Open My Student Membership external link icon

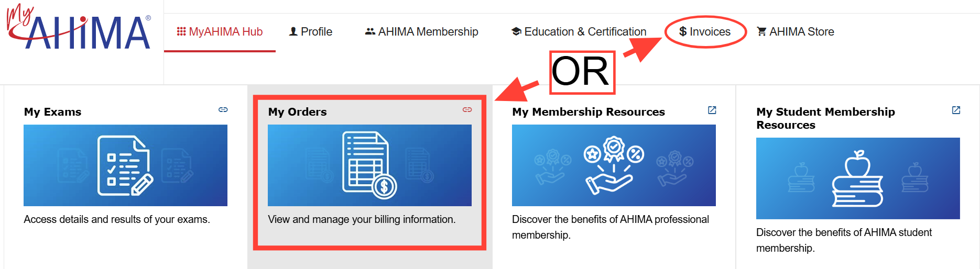click(x=956, y=110)
